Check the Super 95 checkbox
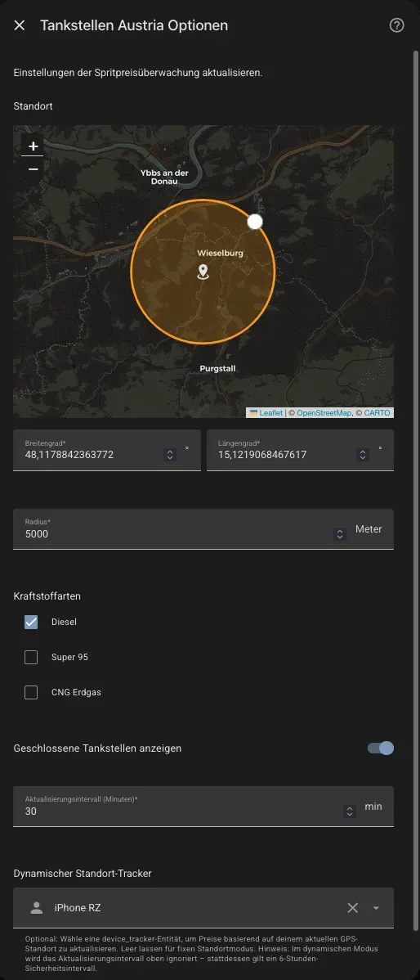420x980 pixels. (31, 657)
